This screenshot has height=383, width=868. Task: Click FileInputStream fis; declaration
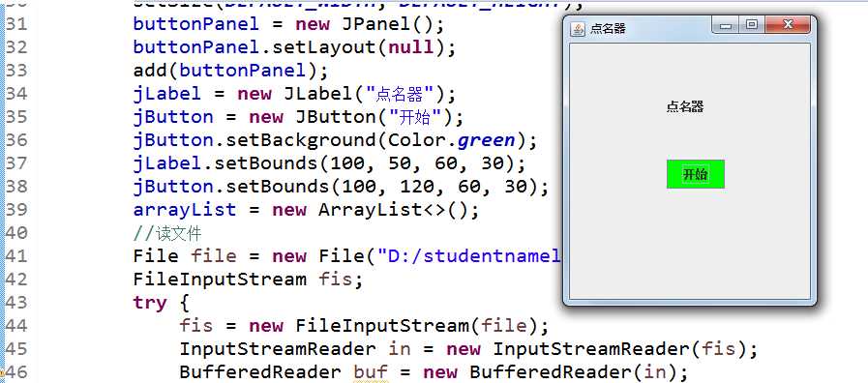[248, 280]
